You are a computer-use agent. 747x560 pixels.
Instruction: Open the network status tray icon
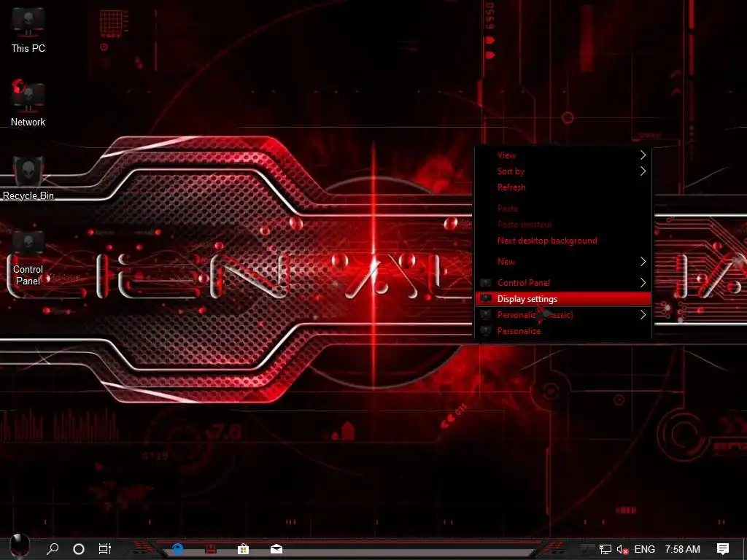pos(605,549)
